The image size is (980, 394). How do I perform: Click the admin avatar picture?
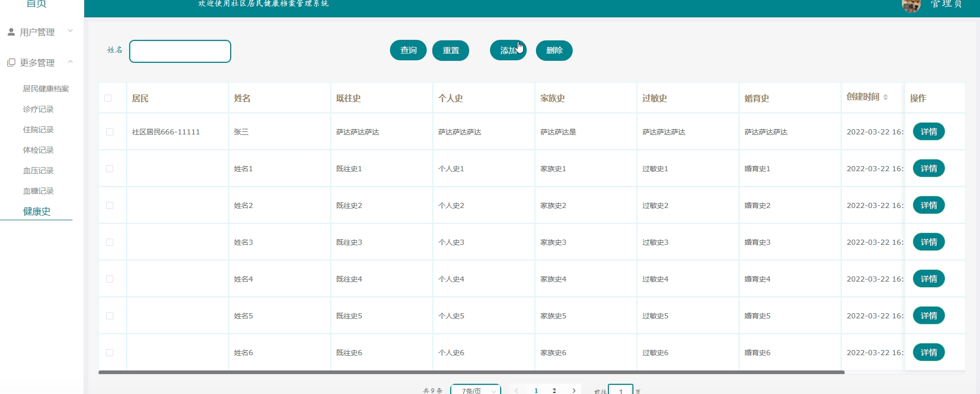click(x=911, y=5)
